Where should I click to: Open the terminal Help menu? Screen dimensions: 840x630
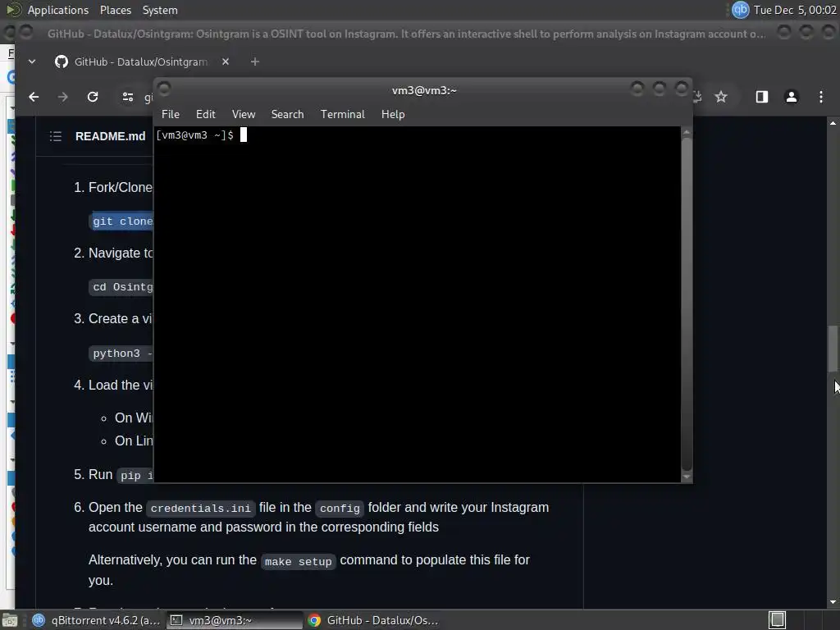click(393, 114)
